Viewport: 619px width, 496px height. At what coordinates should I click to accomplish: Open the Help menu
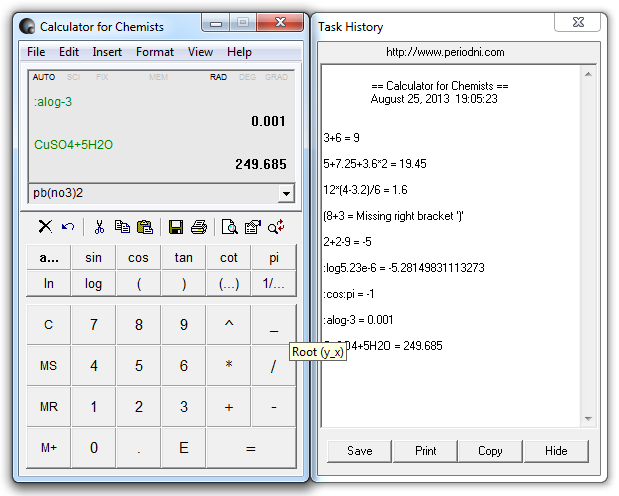(239, 52)
